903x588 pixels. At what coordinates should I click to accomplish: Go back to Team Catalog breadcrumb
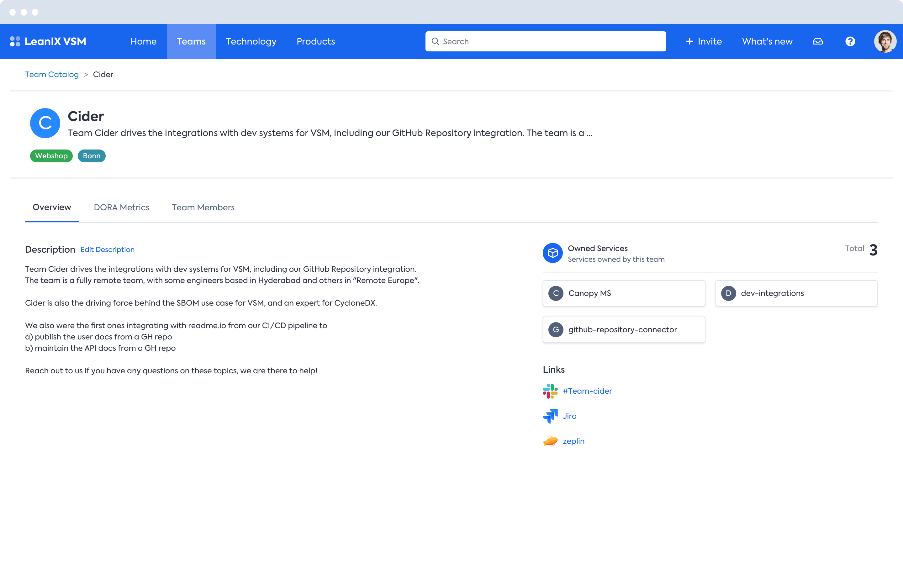[x=52, y=74]
